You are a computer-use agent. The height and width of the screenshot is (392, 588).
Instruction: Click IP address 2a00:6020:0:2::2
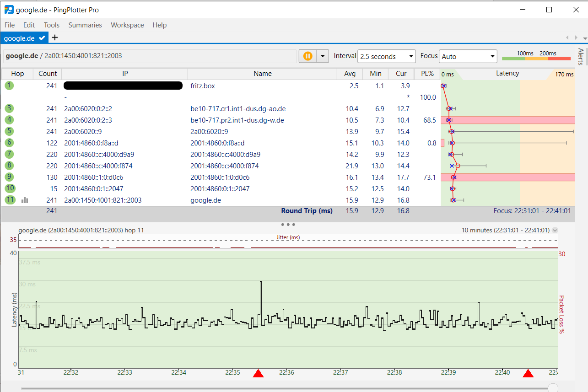pyautogui.click(x=88, y=108)
